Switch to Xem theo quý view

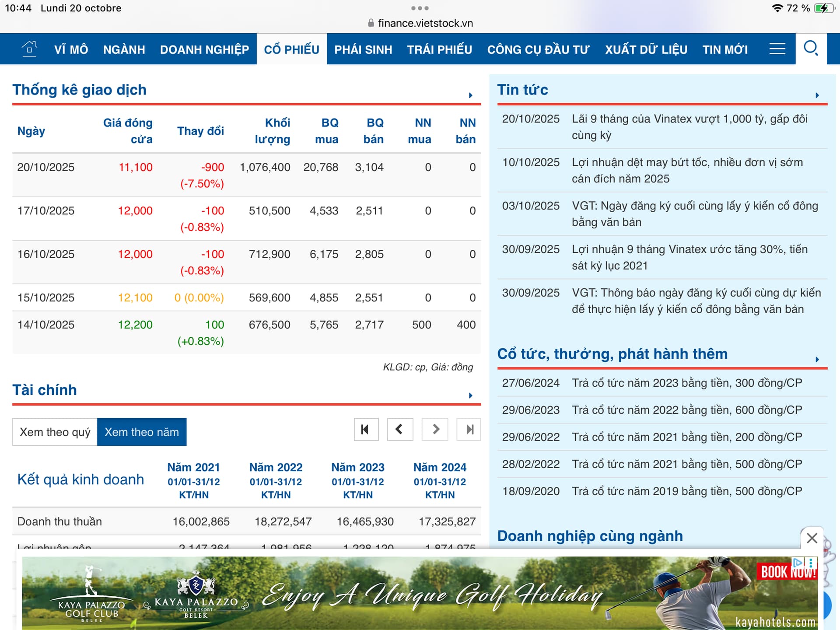(x=55, y=432)
